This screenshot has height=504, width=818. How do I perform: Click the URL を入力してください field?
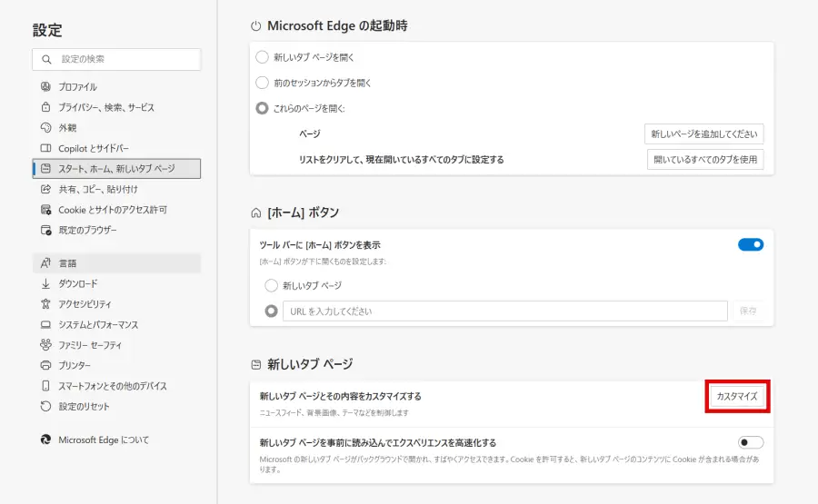(505, 311)
